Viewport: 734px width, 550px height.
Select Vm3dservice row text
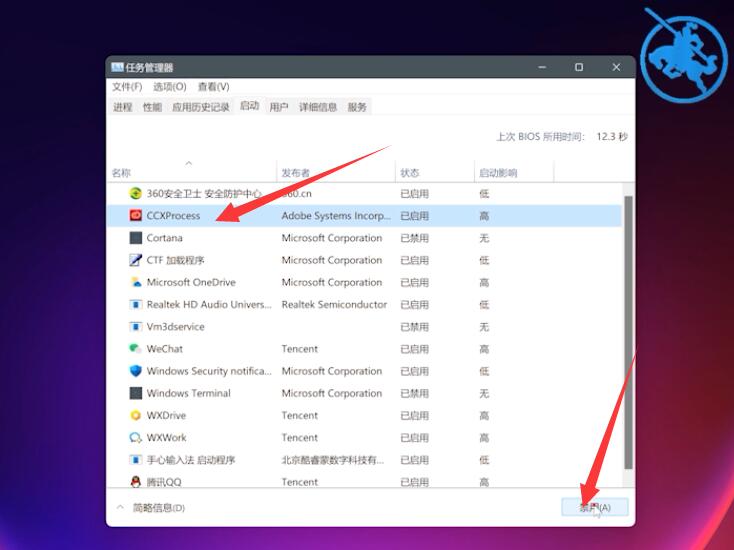[176, 327]
